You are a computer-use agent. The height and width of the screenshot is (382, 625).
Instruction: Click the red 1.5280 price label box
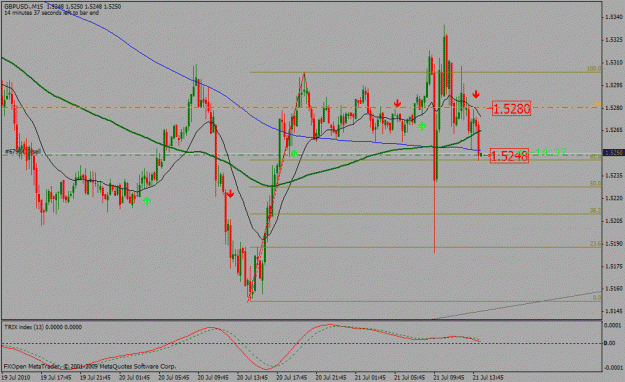pos(511,108)
